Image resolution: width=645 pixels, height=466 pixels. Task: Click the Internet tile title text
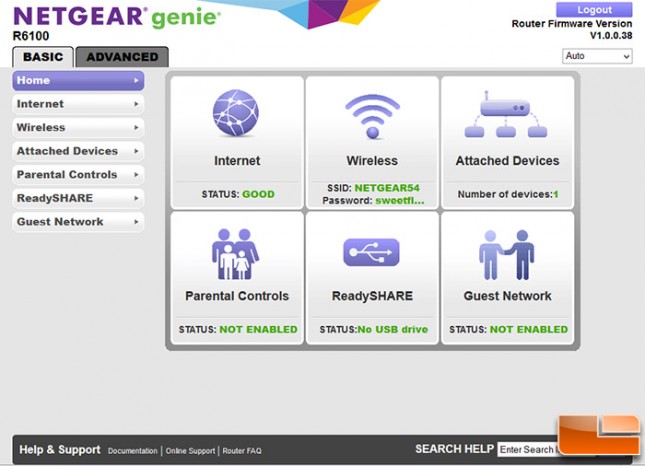237,160
